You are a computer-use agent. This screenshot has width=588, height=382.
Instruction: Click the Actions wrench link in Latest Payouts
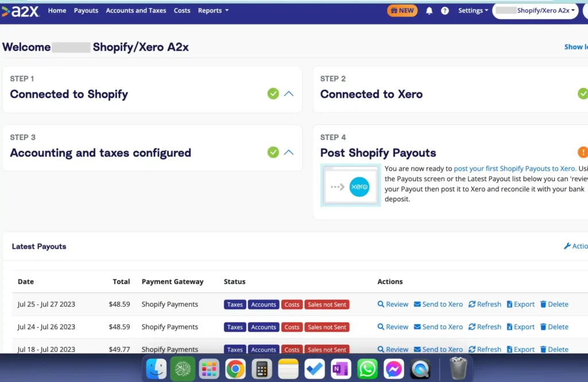coord(575,246)
